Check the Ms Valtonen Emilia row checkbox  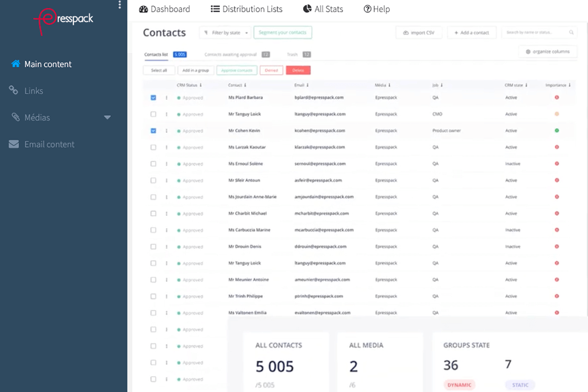153,313
